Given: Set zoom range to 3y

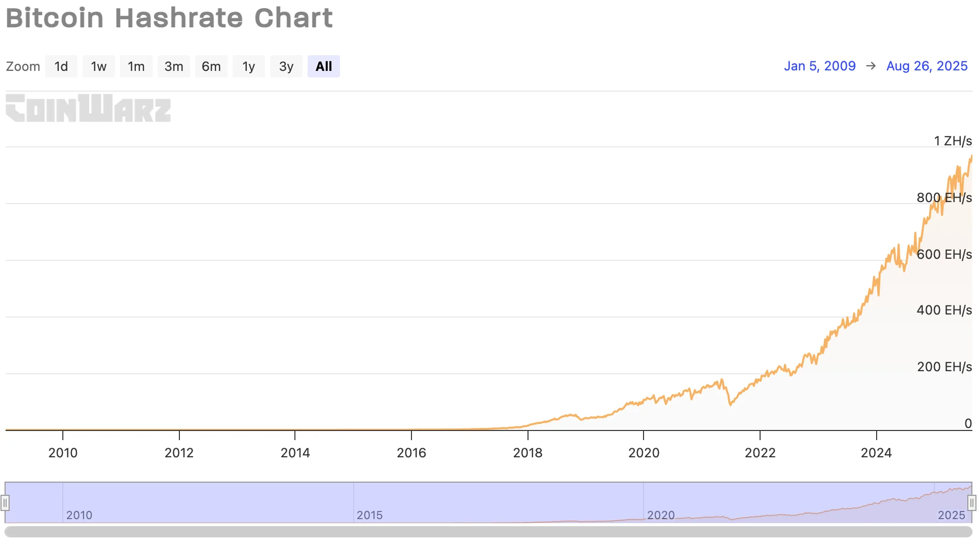Looking at the screenshot, I should [286, 66].
